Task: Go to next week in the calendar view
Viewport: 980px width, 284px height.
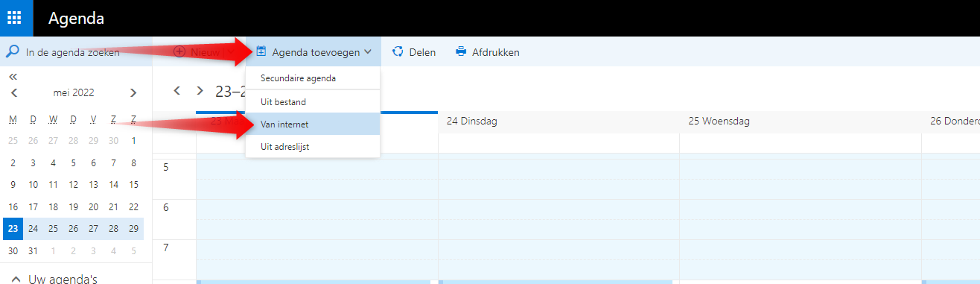Action: pos(200,90)
